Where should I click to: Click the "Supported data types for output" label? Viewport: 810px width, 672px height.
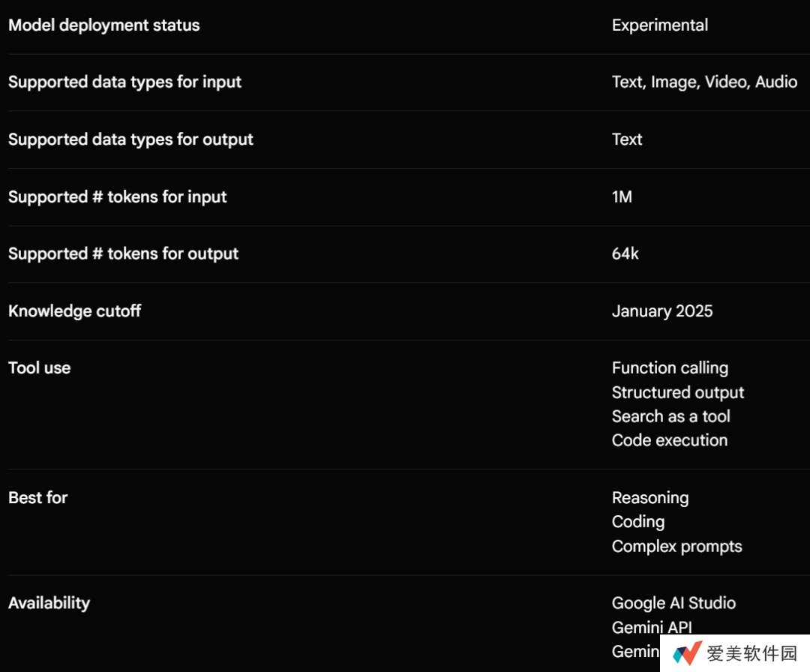[x=130, y=139]
